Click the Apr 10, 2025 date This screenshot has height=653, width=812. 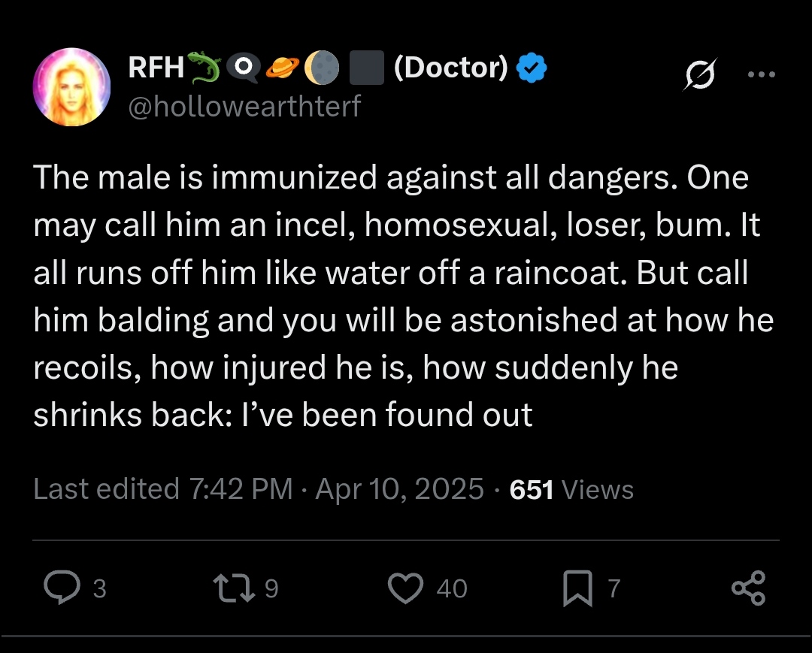click(399, 489)
